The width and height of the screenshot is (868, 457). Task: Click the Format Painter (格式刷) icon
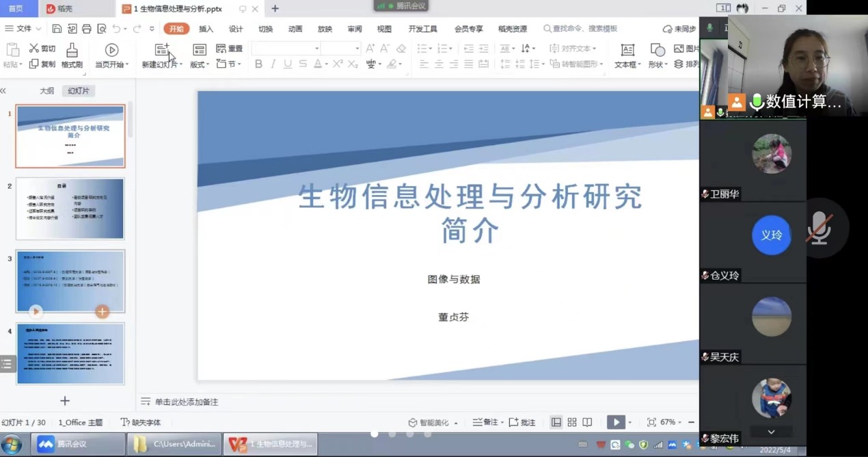(x=72, y=50)
